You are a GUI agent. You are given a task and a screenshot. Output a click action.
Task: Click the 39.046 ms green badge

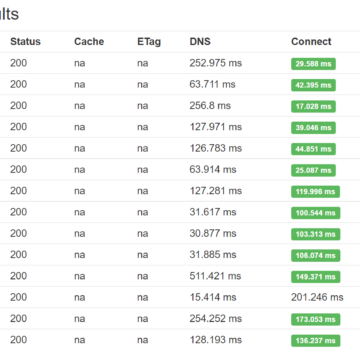pyautogui.click(x=313, y=128)
